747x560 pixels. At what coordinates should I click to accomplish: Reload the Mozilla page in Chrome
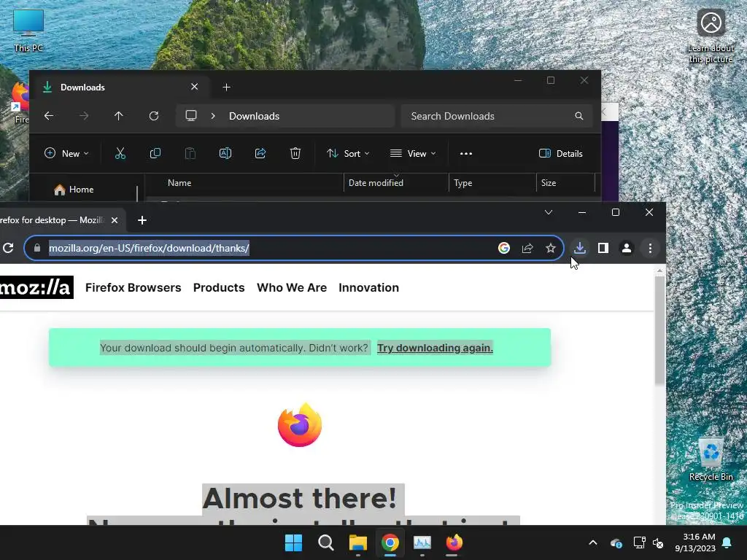[x=8, y=248]
